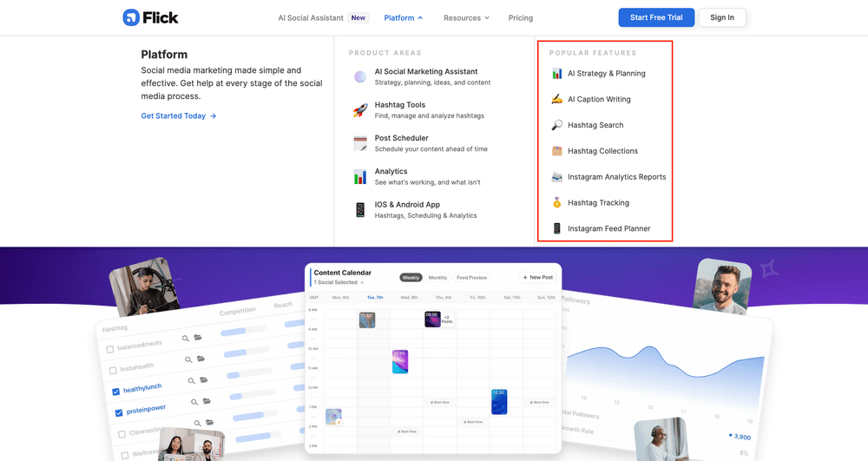Click AI Strategy & Planning chart icon
This screenshot has height=461, width=868.
(557, 73)
